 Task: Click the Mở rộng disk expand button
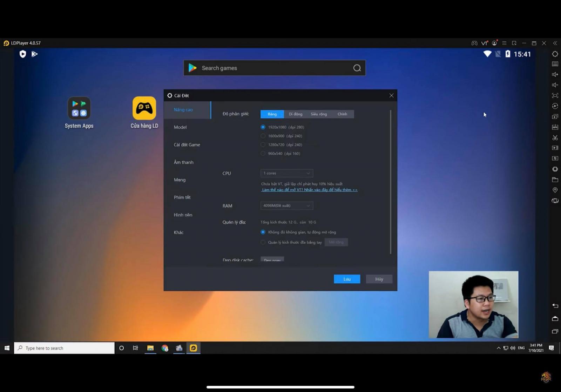tap(336, 242)
